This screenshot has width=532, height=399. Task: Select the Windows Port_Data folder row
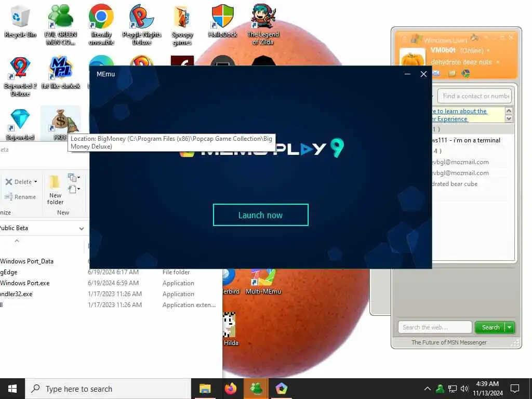click(26, 261)
